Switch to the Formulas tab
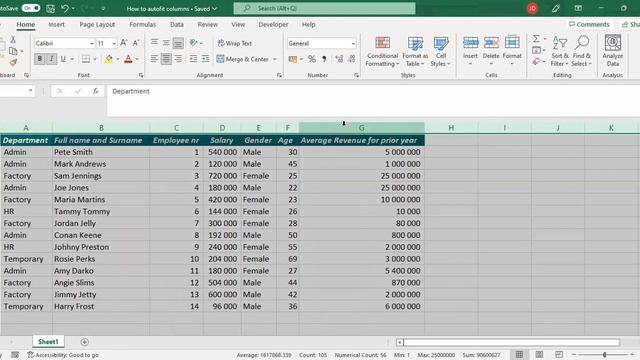640x360 pixels. point(142,24)
